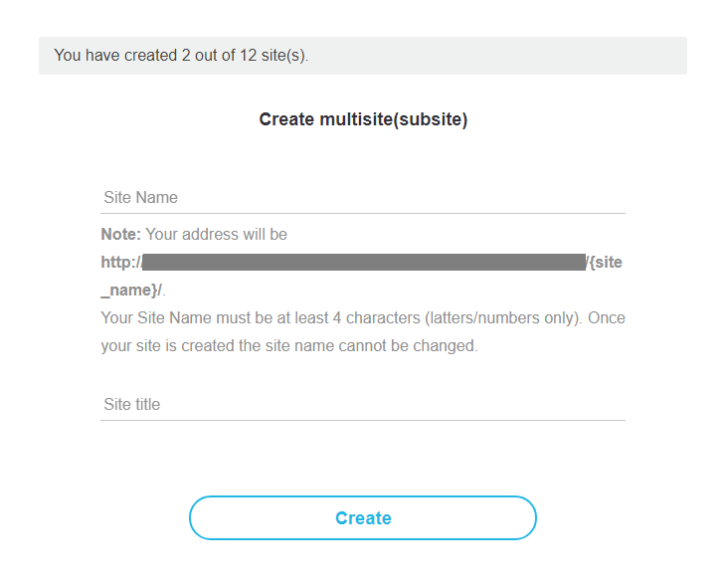
Task: Click the grayed-out redacted URL bar
Action: (x=364, y=262)
